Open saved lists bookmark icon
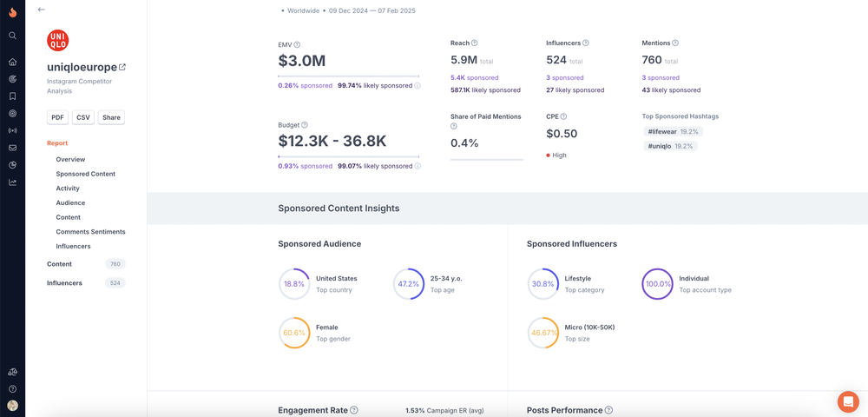This screenshot has width=868, height=417. (x=13, y=96)
